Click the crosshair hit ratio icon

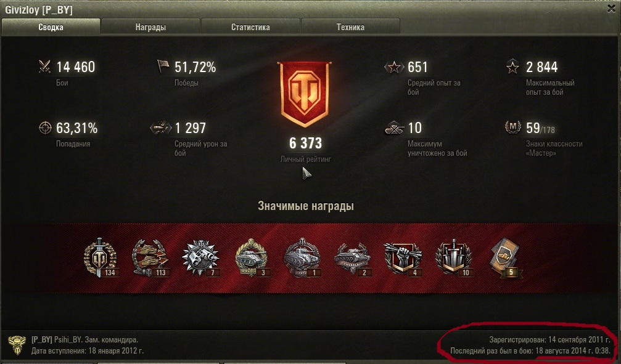(45, 127)
